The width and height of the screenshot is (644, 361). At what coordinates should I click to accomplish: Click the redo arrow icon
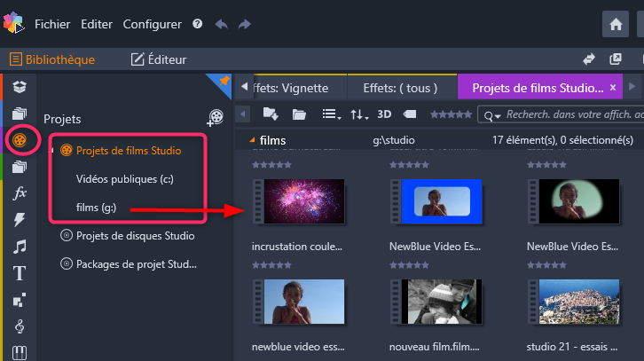(x=244, y=24)
